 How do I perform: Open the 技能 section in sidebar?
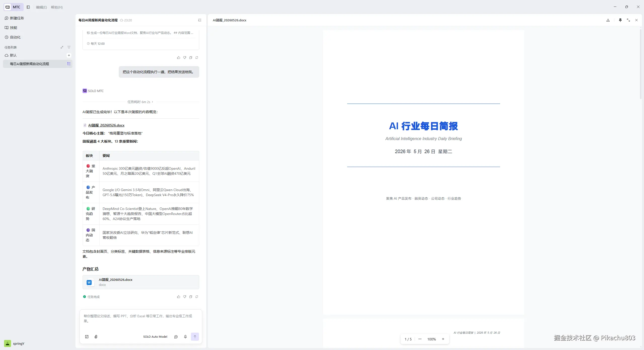38,28
